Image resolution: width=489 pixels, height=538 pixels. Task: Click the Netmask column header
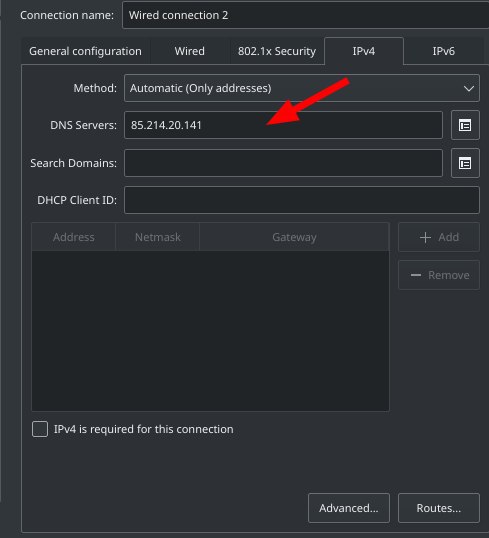point(158,237)
